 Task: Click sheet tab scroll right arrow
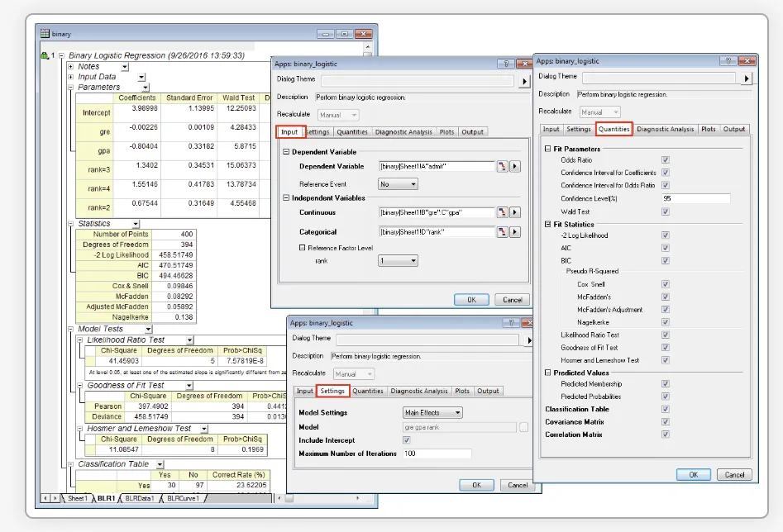click(55, 498)
